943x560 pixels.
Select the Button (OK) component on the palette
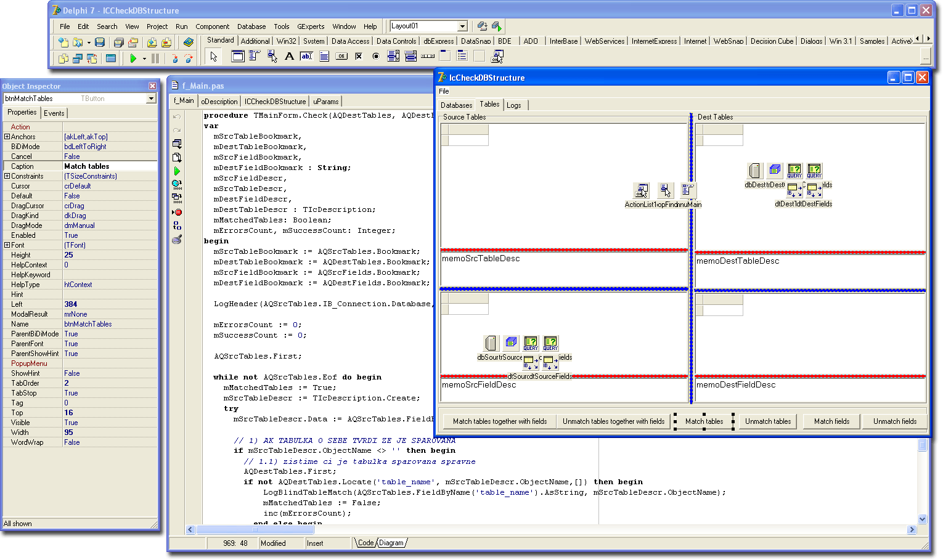tap(341, 57)
